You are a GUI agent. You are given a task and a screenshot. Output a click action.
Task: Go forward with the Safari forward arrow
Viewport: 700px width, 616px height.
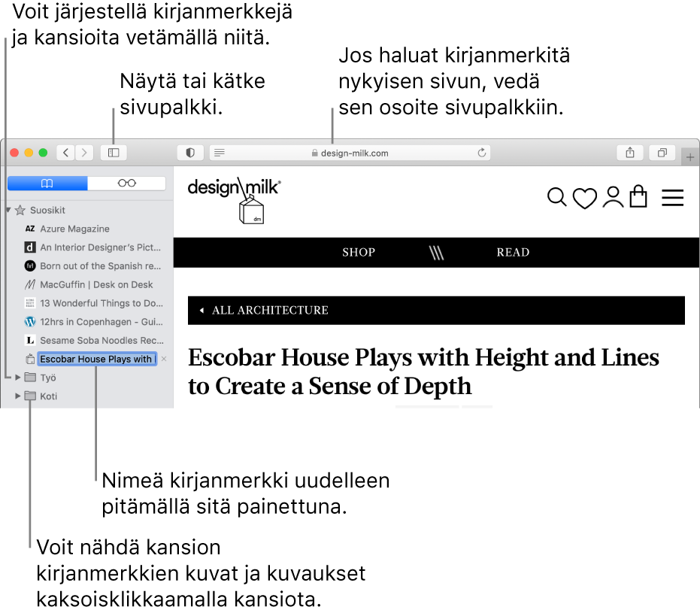click(x=84, y=153)
